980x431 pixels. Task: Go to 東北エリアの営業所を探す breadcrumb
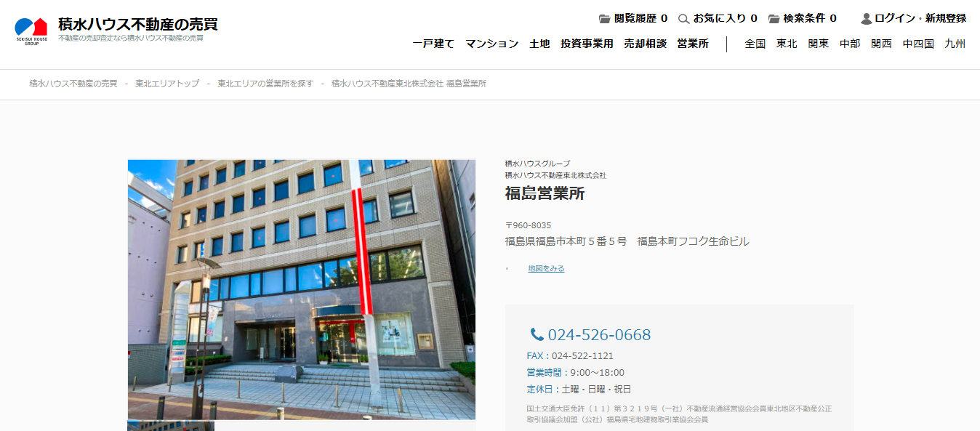pos(265,84)
